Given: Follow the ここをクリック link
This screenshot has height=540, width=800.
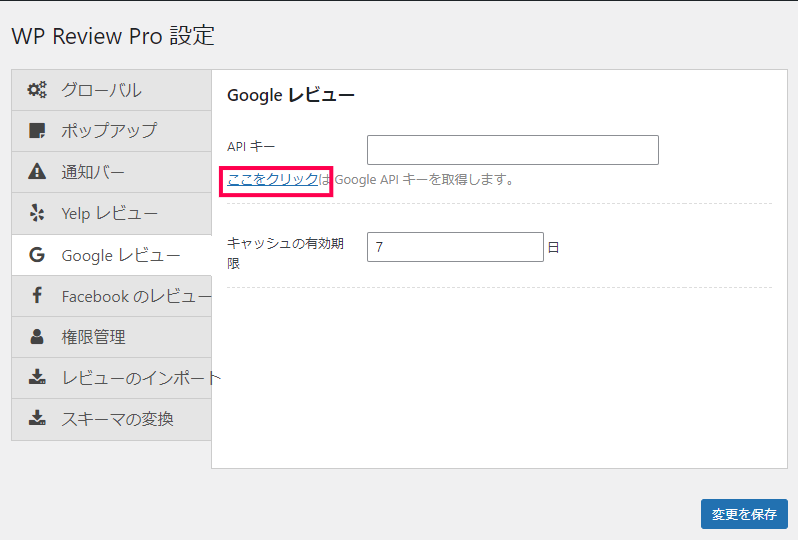Looking at the screenshot, I should (x=273, y=179).
